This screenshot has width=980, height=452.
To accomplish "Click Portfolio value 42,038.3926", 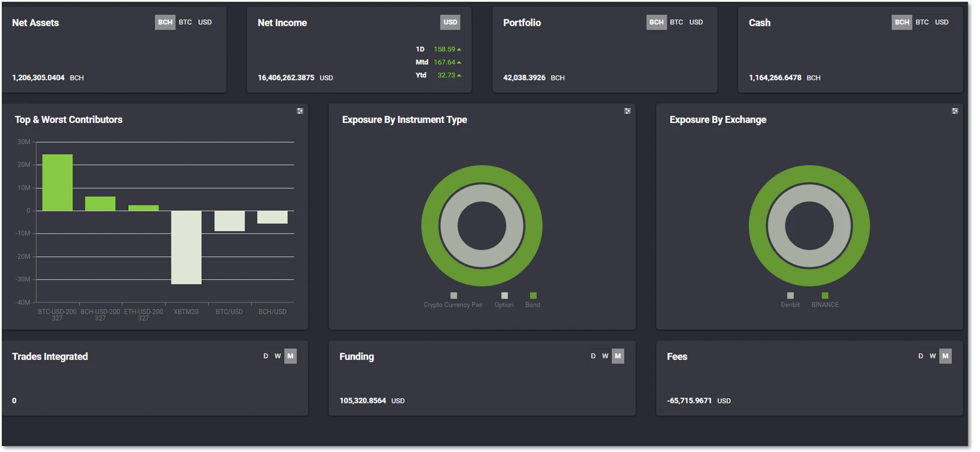I will 524,78.
